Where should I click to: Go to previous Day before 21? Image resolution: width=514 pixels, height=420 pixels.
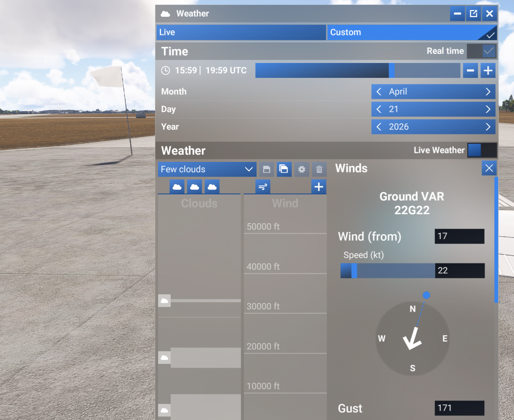coord(379,109)
